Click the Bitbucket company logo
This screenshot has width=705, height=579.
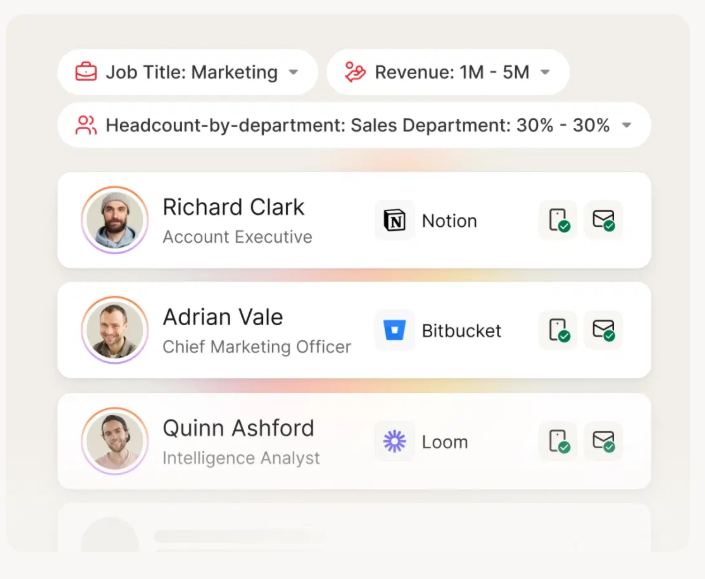pos(395,331)
